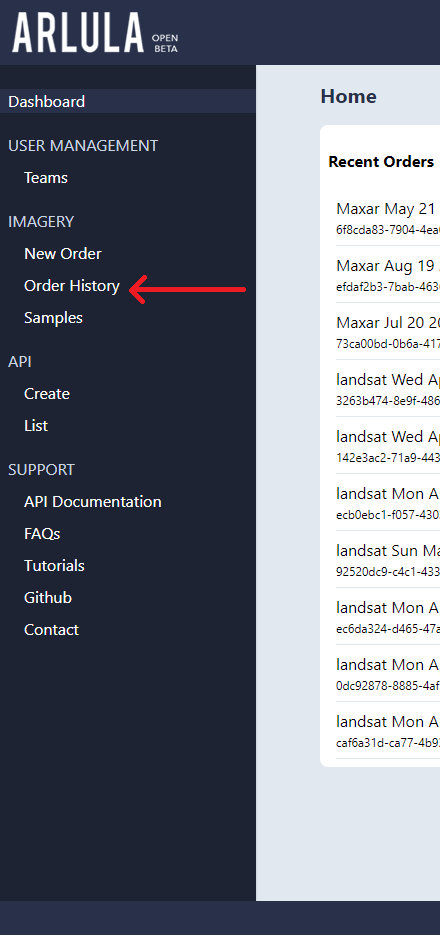Open the order with ID ecb0ebc1
440x935 pixels.
coord(388,503)
